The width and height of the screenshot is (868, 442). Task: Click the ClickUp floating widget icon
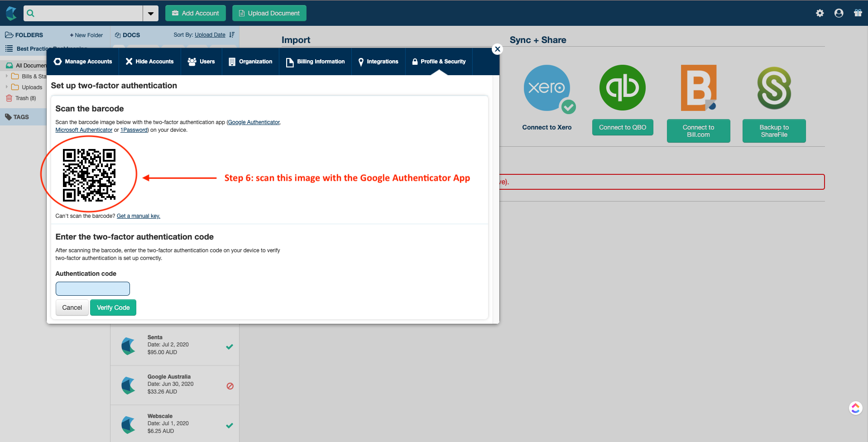tap(855, 408)
